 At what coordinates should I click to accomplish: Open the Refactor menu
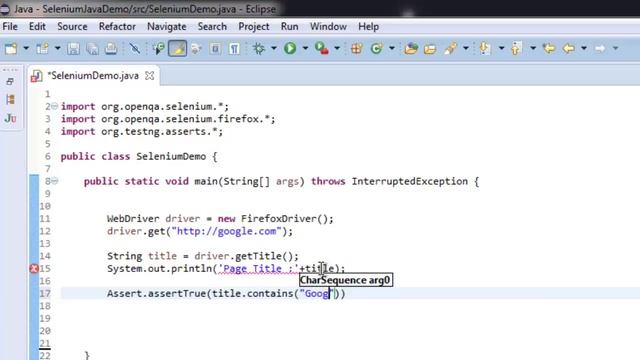[117, 27]
